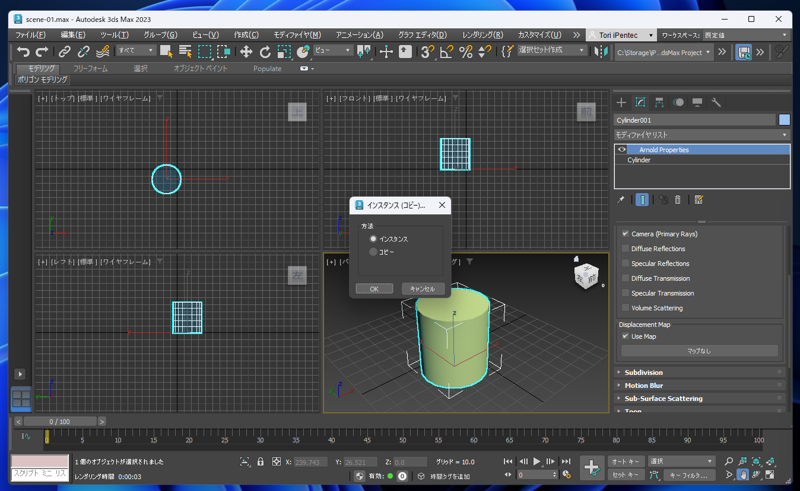The image size is (800, 491).
Task: Open the Display panel tab
Action: tap(697, 103)
